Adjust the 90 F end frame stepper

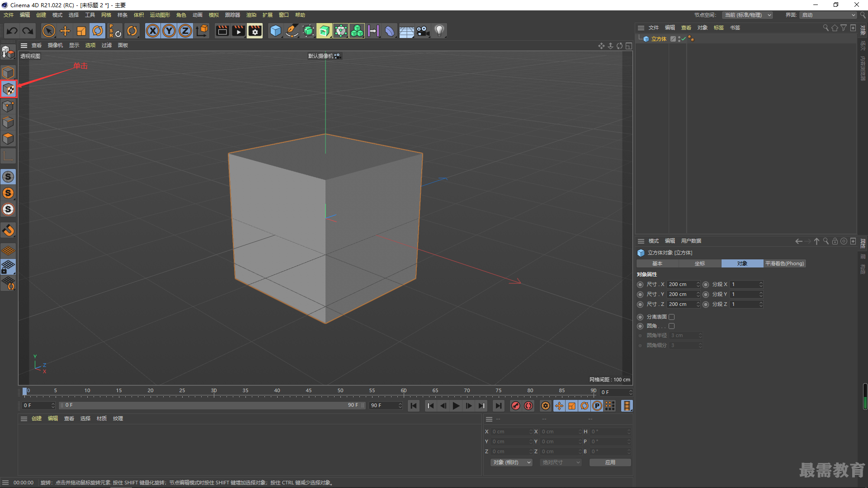click(400, 405)
